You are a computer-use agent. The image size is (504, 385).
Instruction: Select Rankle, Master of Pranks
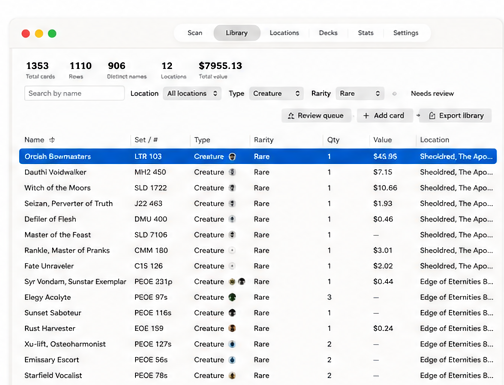pyautogui.click(x=258, y=250)
